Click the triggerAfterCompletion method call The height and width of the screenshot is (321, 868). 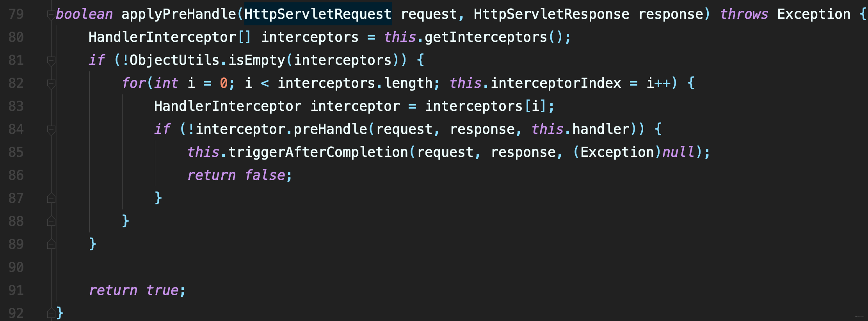(x=318, y=152)
